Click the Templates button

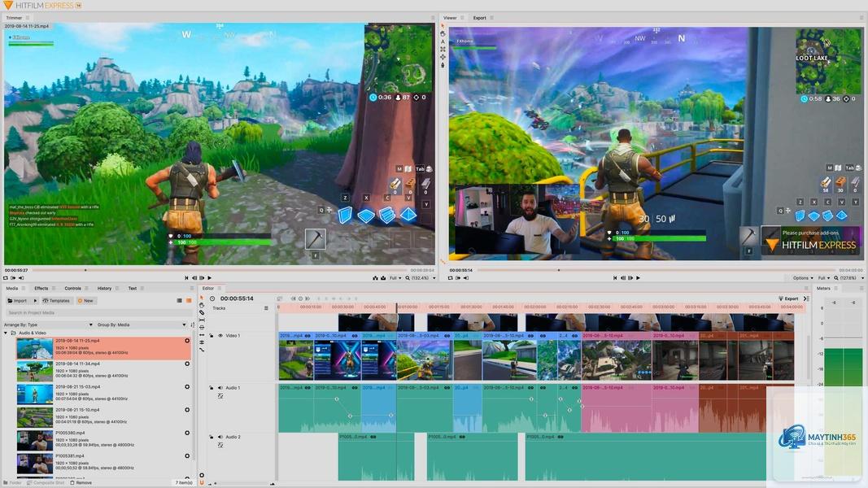[x=56, y=300]
